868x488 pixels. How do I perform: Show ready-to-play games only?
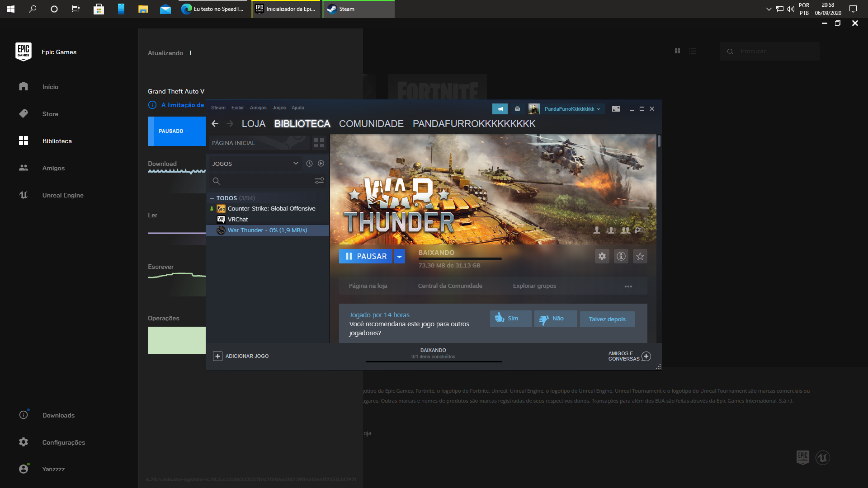coord(321,164)
